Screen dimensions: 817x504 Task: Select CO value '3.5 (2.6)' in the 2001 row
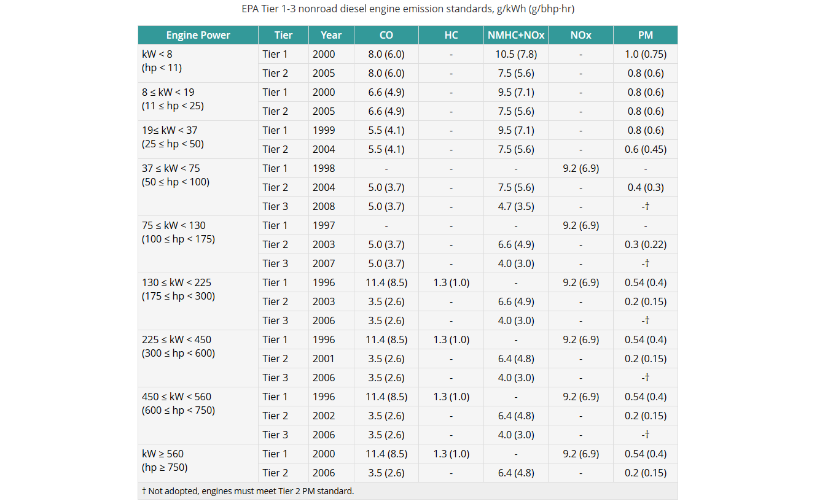[x=386, y=359]
